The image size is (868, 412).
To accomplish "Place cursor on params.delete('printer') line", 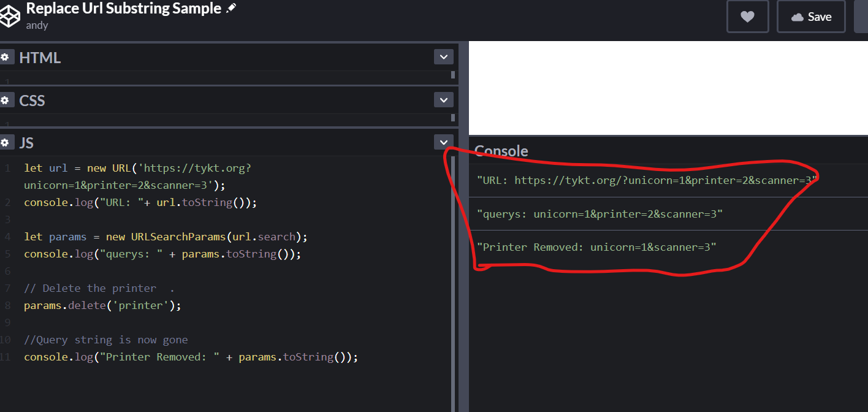I will point(102,305).
